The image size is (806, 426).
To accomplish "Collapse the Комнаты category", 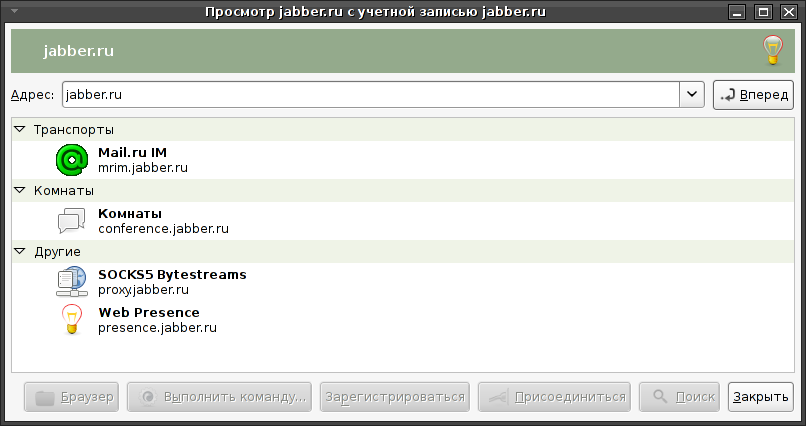I will point(20,191).
